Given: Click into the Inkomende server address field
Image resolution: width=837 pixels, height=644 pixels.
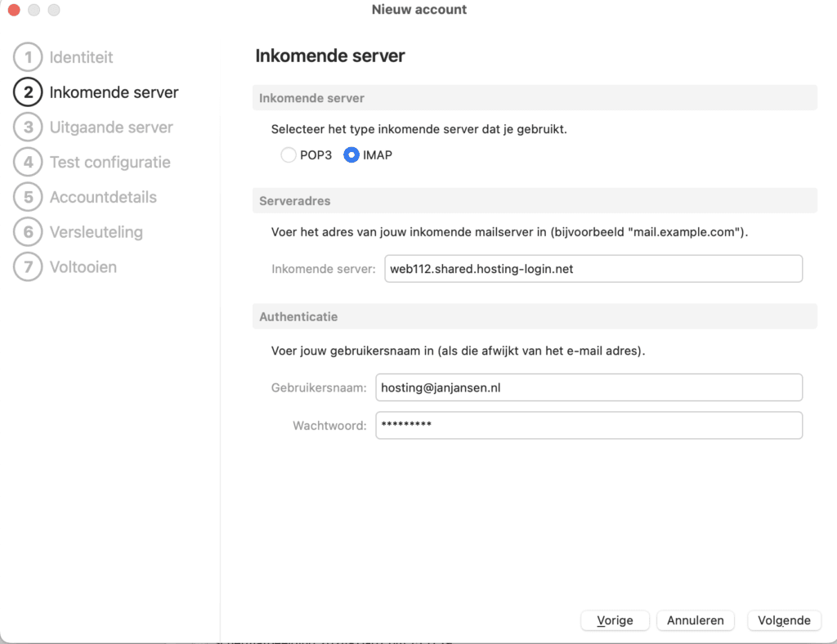Looking at the screenshot, I should point(593,269).
